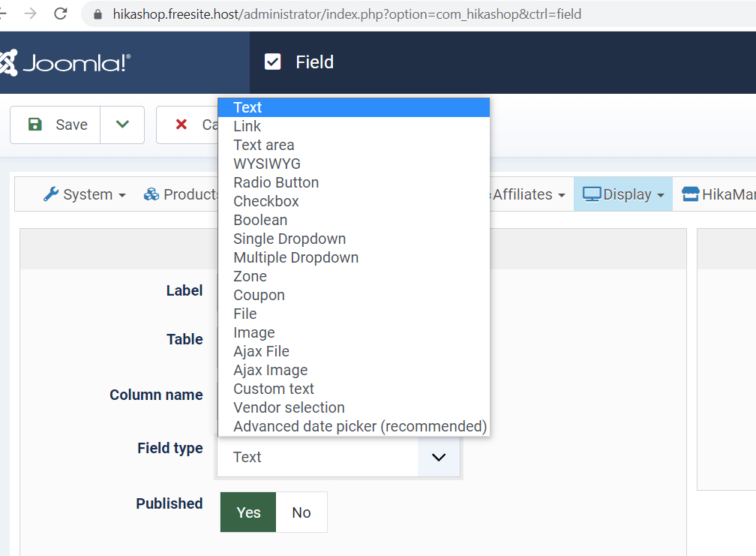Click the Products cubes icon
Viewport: 756px width, 556px height.
(151, 194)
